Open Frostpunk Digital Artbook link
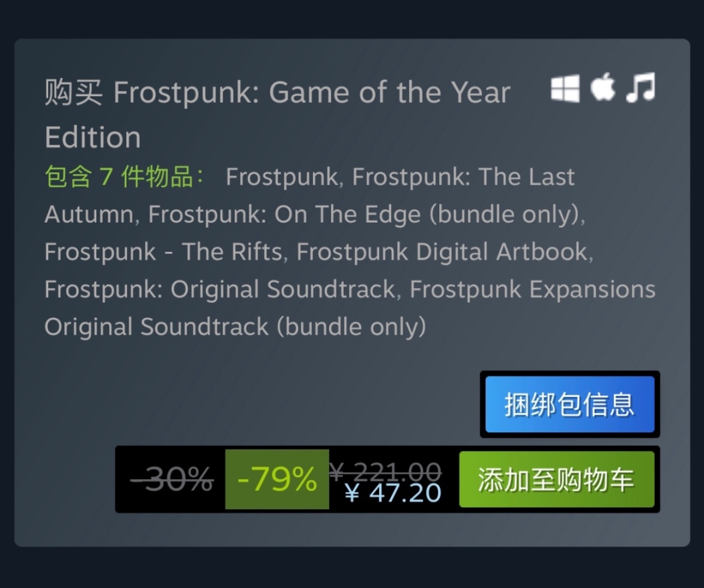The height and width of the screenshot is (588, 704). coord(443,252)
